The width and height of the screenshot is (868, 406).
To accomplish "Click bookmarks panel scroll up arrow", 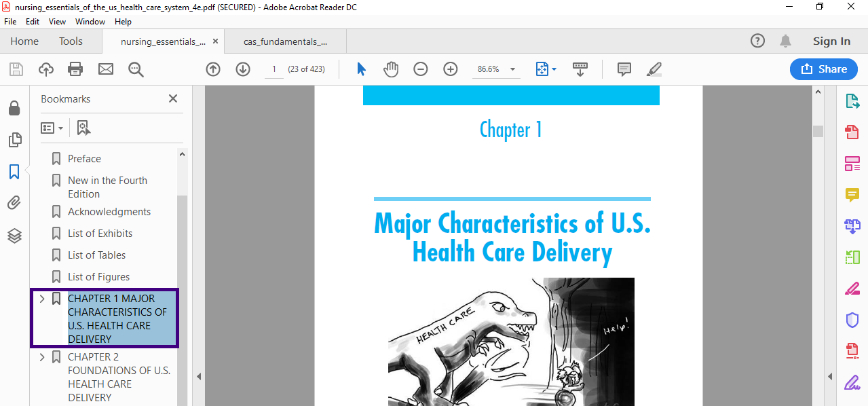I will click(182, 154).
